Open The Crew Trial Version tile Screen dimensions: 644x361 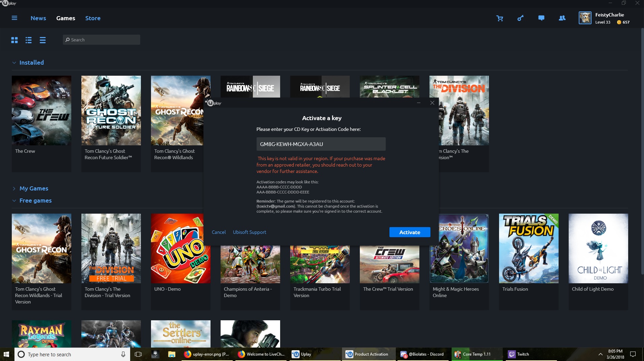point(389,278)
